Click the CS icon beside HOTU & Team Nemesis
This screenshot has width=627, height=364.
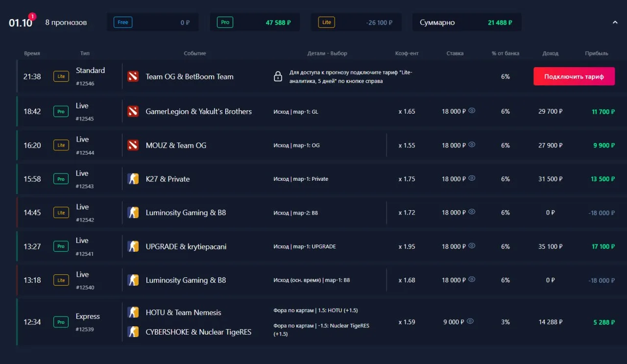[133, 312]
